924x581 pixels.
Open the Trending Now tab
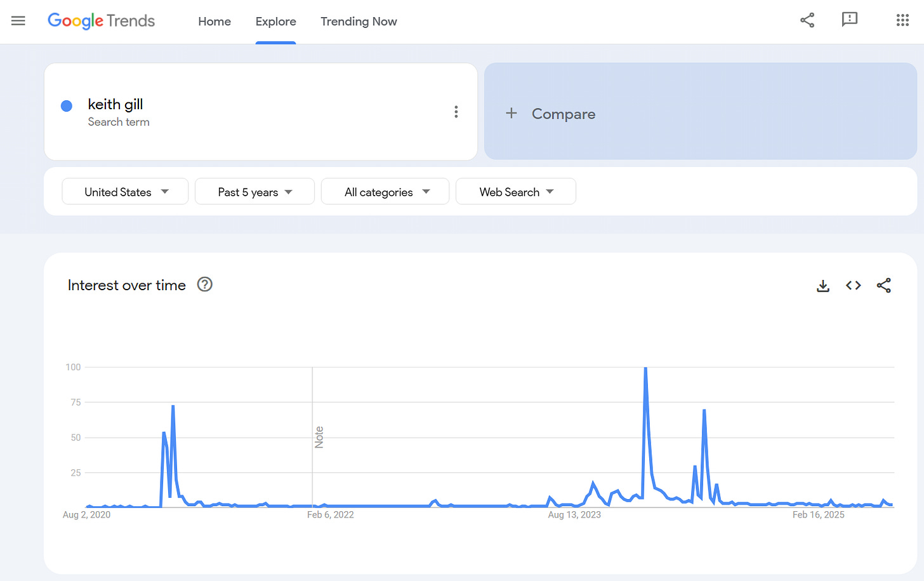tap(359, 22)
